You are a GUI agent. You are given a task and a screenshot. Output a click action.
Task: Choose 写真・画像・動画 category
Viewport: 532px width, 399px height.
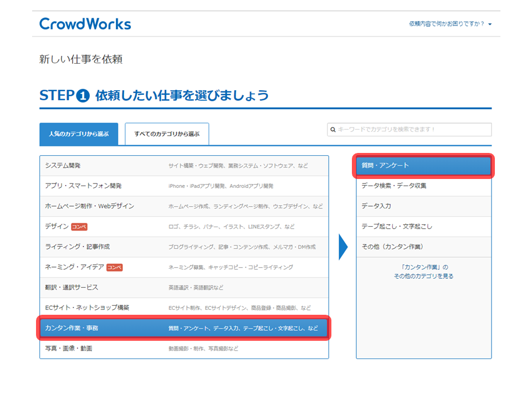click(184, 349)
